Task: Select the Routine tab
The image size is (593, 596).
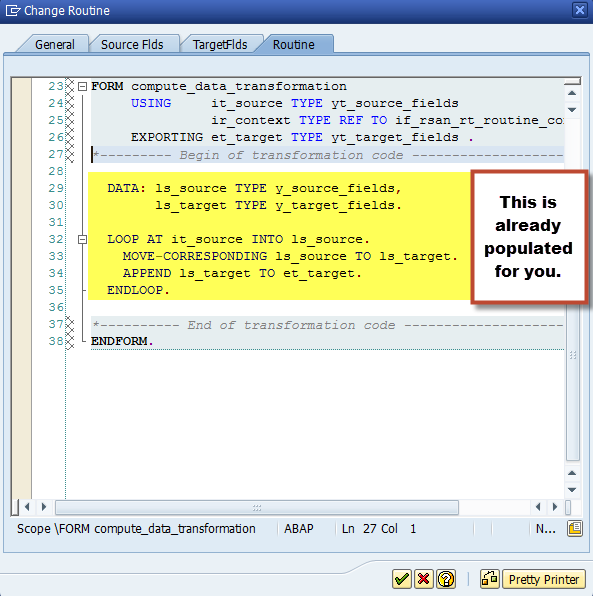Action: point(293,44)
